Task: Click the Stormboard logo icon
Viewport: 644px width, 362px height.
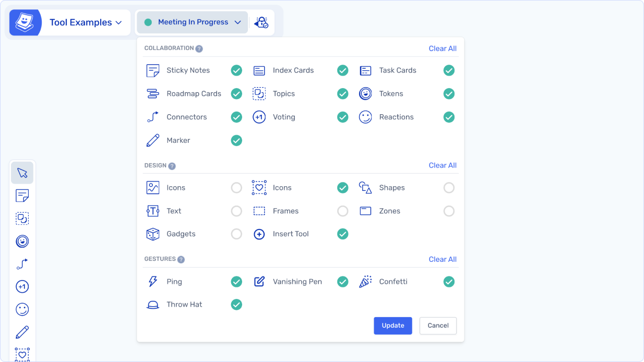Action: (24, 22)
